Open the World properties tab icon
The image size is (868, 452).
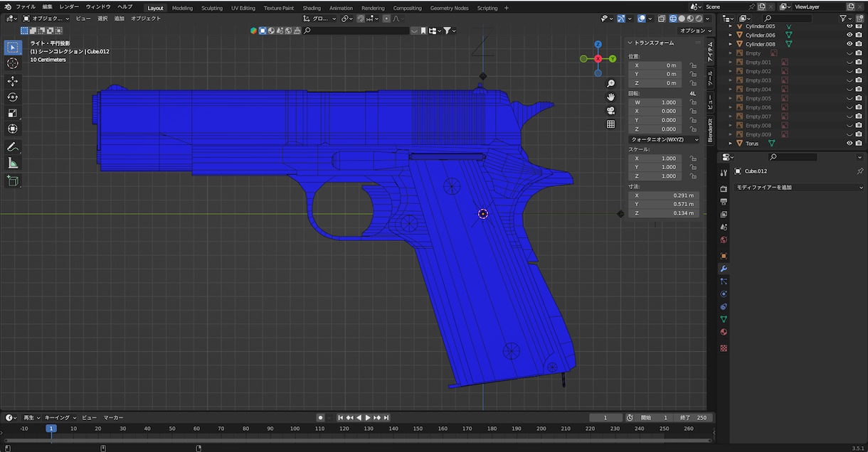(724, 240)
